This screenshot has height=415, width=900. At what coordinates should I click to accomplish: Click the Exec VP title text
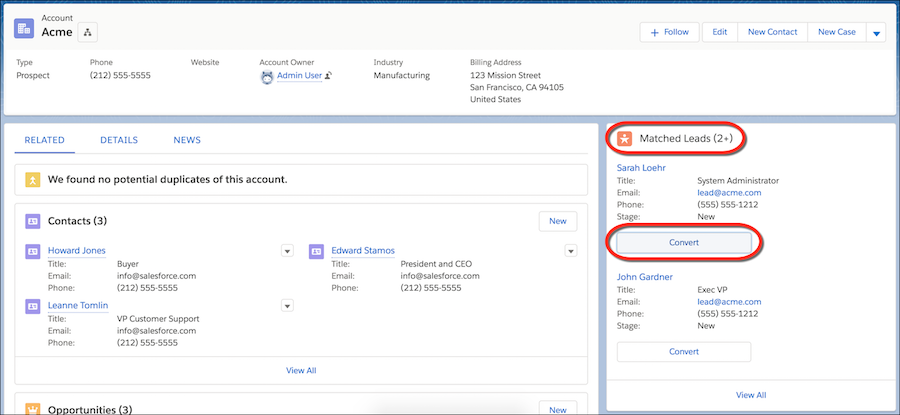click(712, 289)
